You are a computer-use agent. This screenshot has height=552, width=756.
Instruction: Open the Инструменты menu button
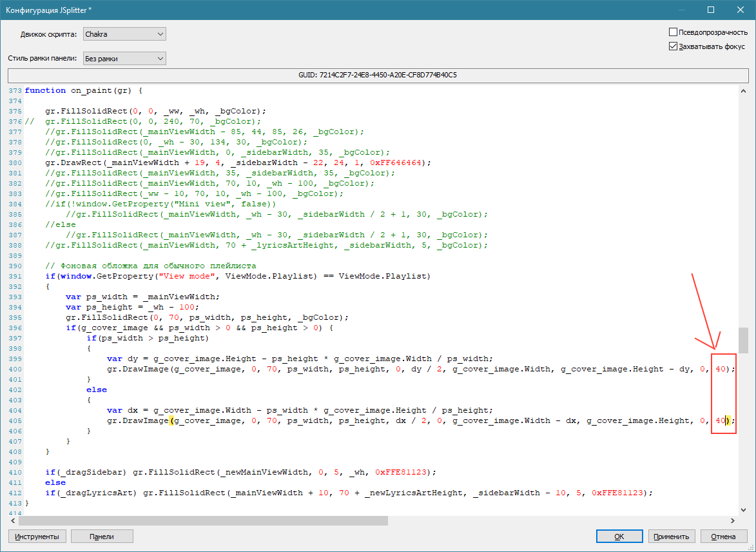[37, 536]
